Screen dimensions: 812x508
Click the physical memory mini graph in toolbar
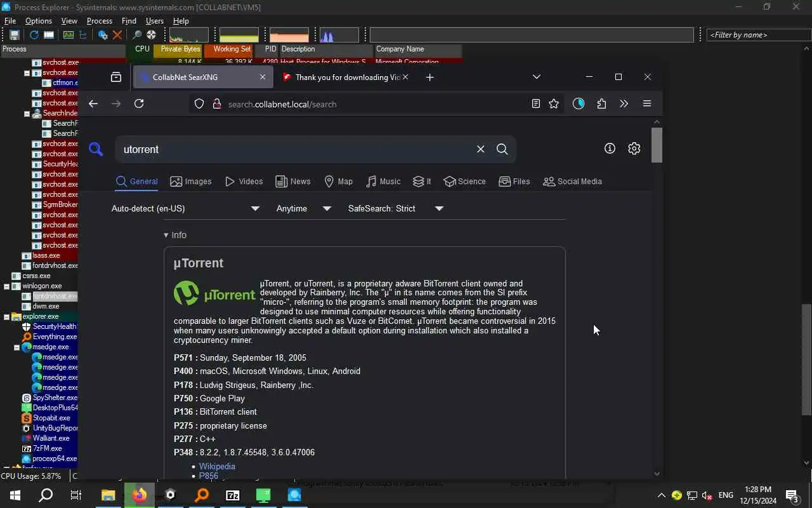coord(289,35)
